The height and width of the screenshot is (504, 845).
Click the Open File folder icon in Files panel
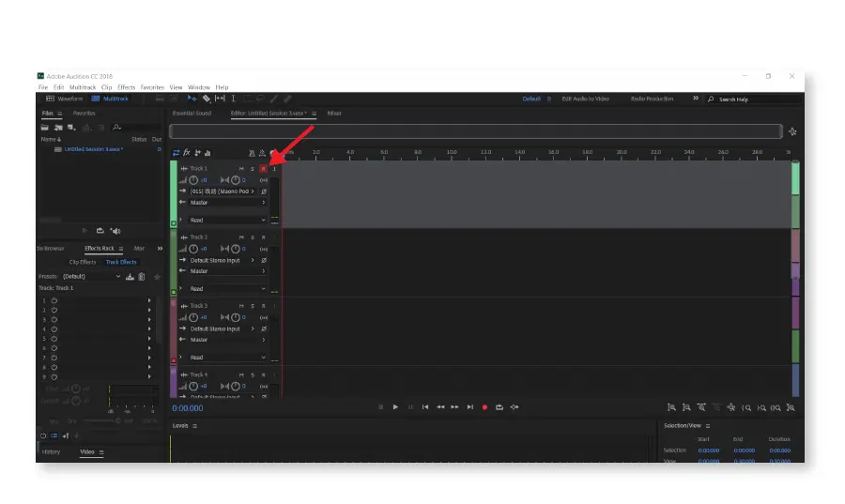point(45,127)
